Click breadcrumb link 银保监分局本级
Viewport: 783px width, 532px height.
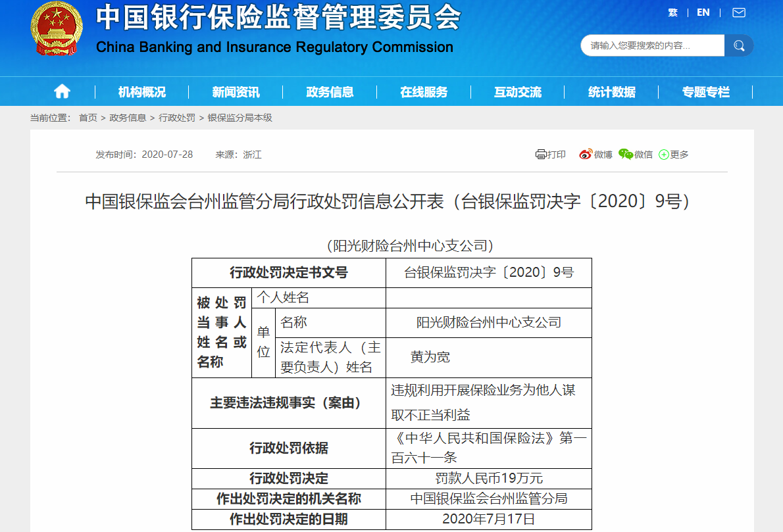(x=240, y=118)
